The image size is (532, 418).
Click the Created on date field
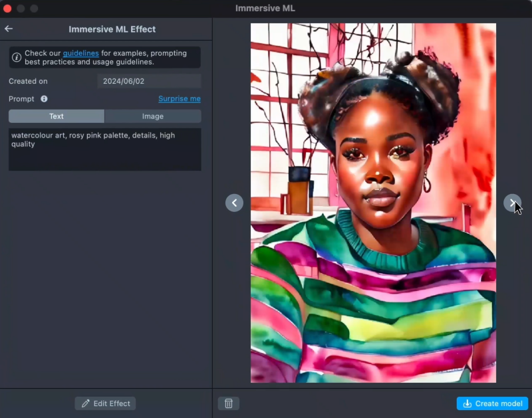pos(149,81)
